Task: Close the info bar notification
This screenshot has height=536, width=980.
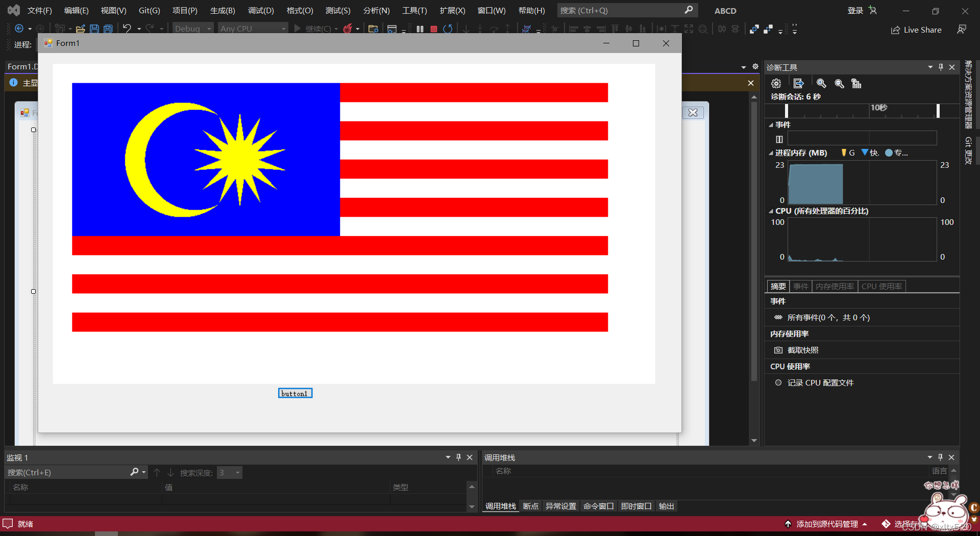Action: click(751, 83)
